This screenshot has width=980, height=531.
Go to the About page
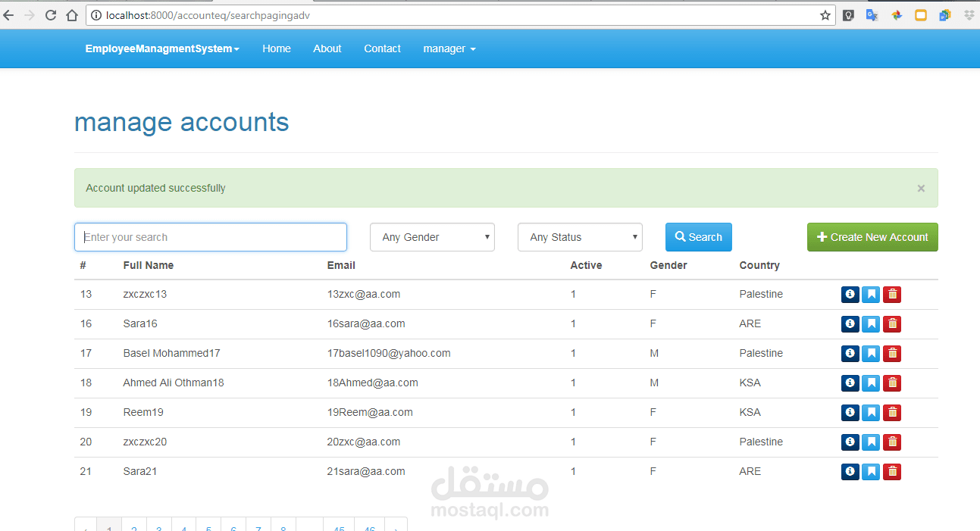click(x=327, y=48)
